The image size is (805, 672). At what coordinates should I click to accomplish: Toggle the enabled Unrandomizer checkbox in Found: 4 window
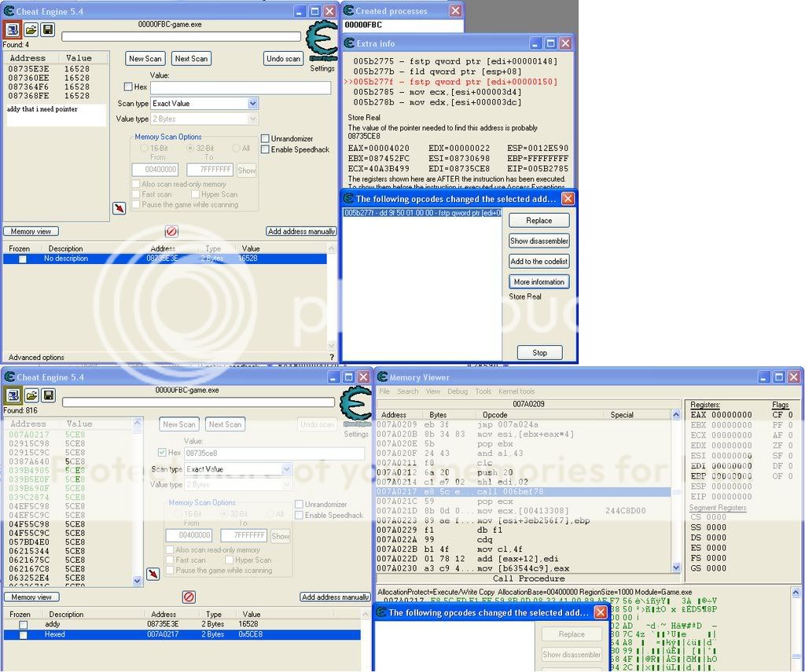pyautogui.click(x=265, y=139)
